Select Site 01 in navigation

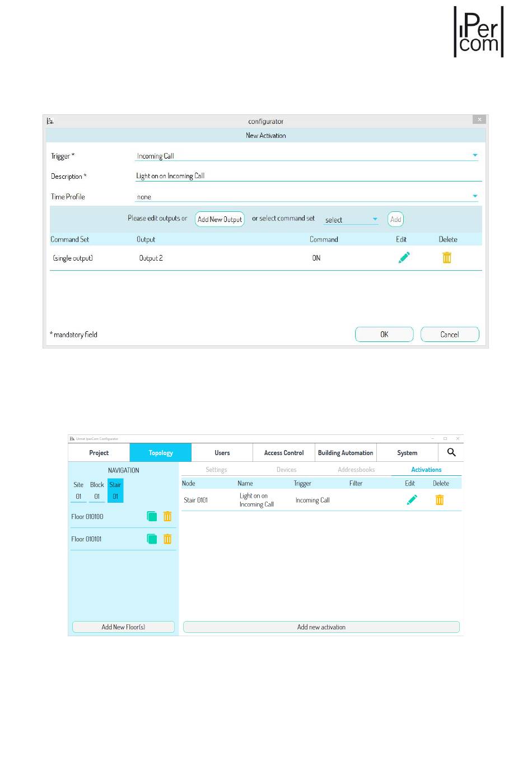coord(78,490)
